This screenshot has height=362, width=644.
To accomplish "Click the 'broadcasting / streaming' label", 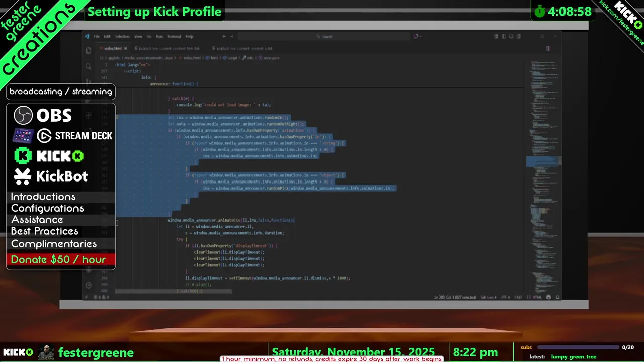I will click(61, 92).
